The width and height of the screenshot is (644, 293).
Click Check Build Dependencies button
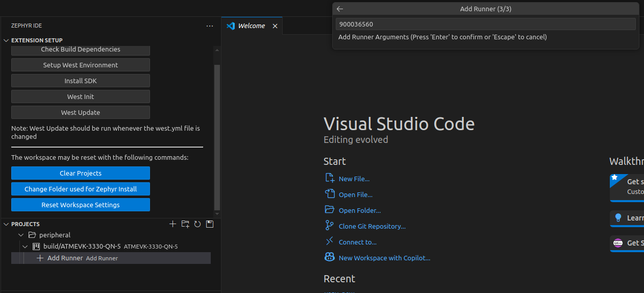pyautogui.click(x=81, y=50)
